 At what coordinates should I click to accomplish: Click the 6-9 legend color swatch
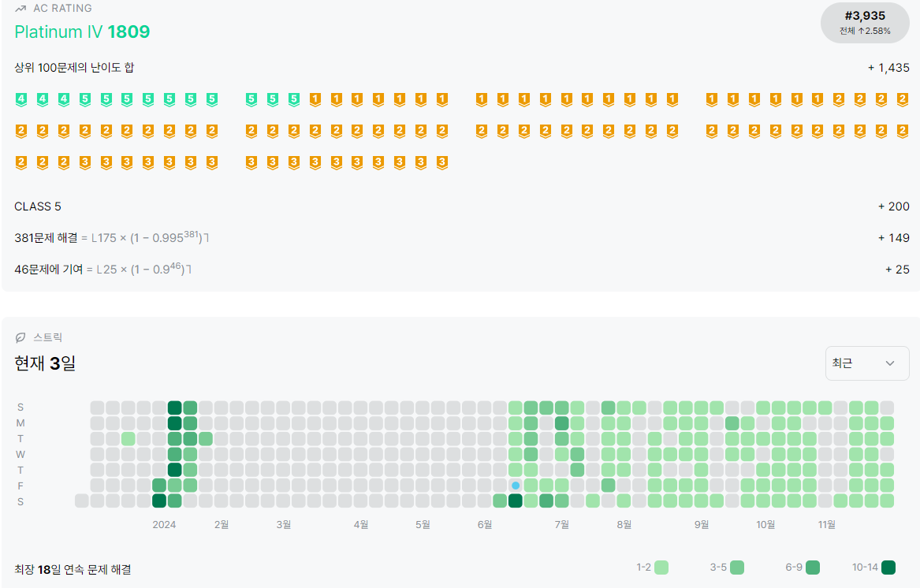pyautogui.click(x=813, y=568)
